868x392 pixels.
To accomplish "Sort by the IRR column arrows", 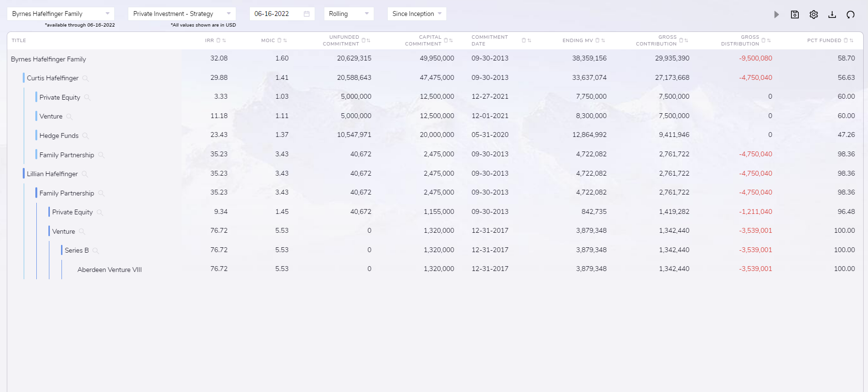I will 224,41.
